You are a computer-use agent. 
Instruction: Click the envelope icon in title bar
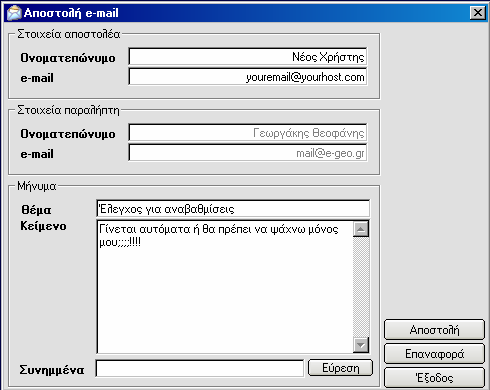tap(14, 13)
